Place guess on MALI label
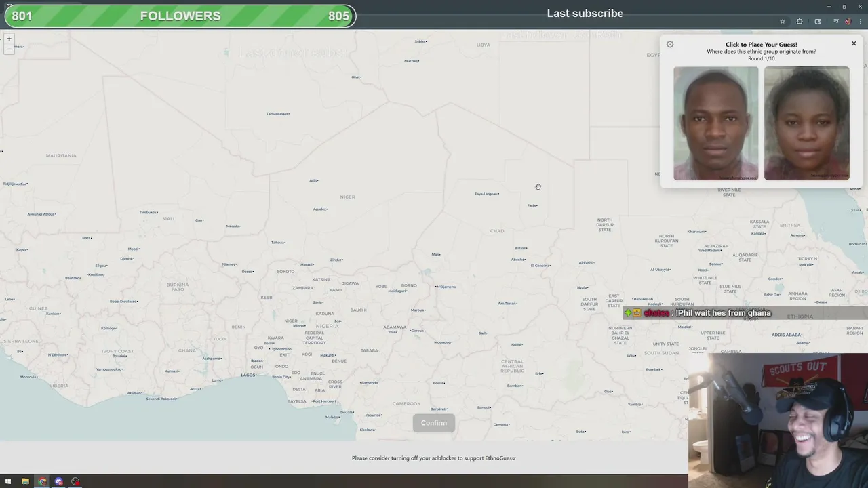The height and width of the screenshot is (488, 868). [x=168, y=218]
